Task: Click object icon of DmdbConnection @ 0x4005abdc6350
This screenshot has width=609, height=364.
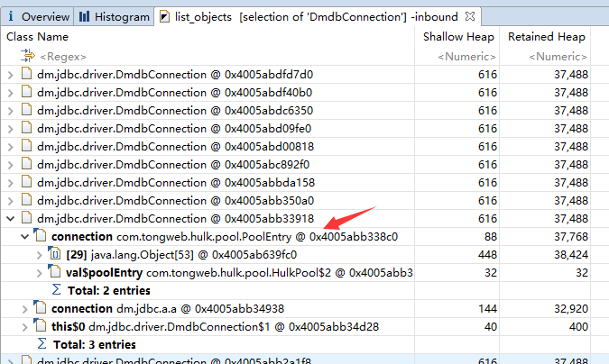Action: click(26, 109)
